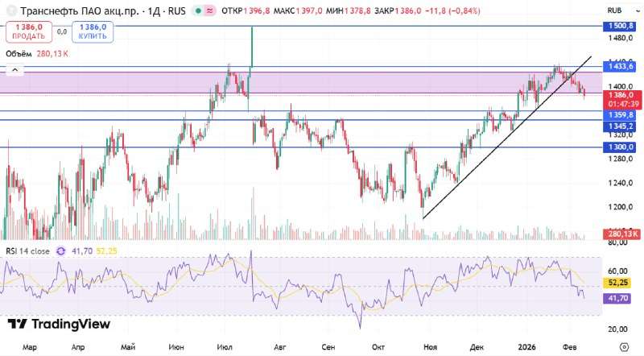
Task: Click the 1 359,8 level price label
Action: point(619,114)
